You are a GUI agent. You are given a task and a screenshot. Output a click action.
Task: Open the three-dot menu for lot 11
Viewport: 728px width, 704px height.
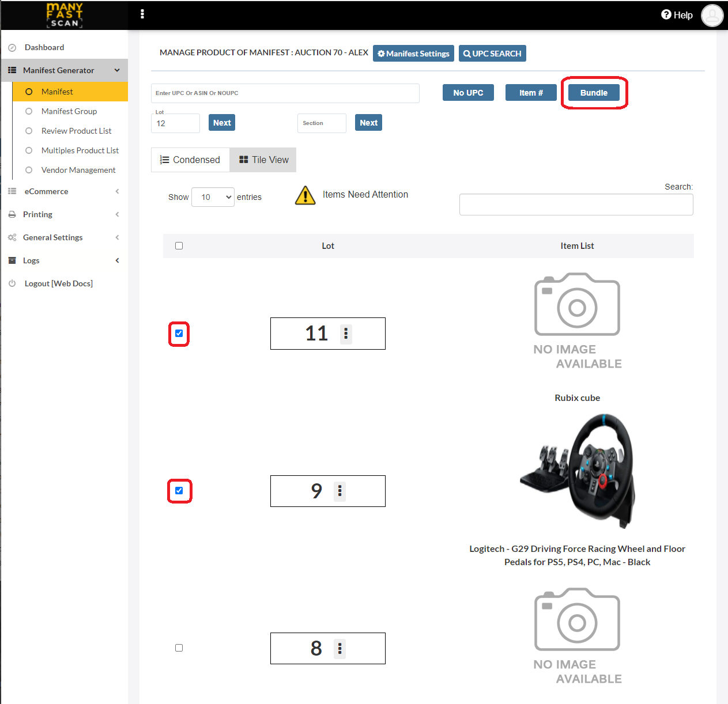point(346,334)
